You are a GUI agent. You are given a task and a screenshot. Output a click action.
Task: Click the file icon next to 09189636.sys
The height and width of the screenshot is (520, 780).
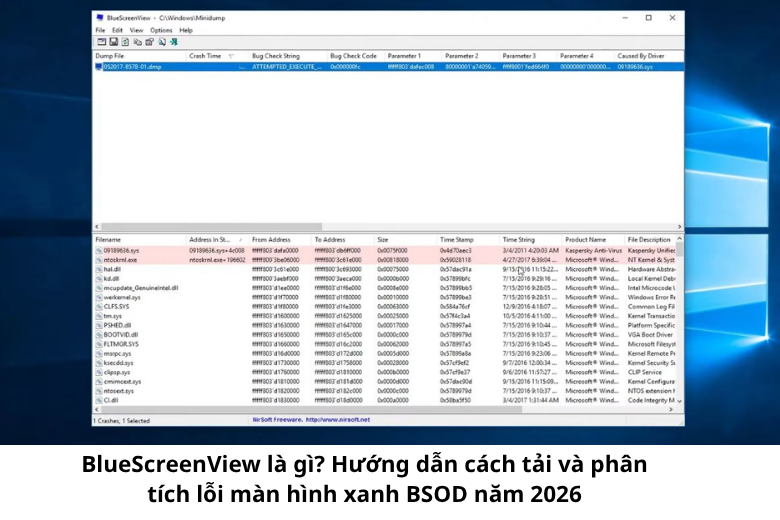(99, 251)
